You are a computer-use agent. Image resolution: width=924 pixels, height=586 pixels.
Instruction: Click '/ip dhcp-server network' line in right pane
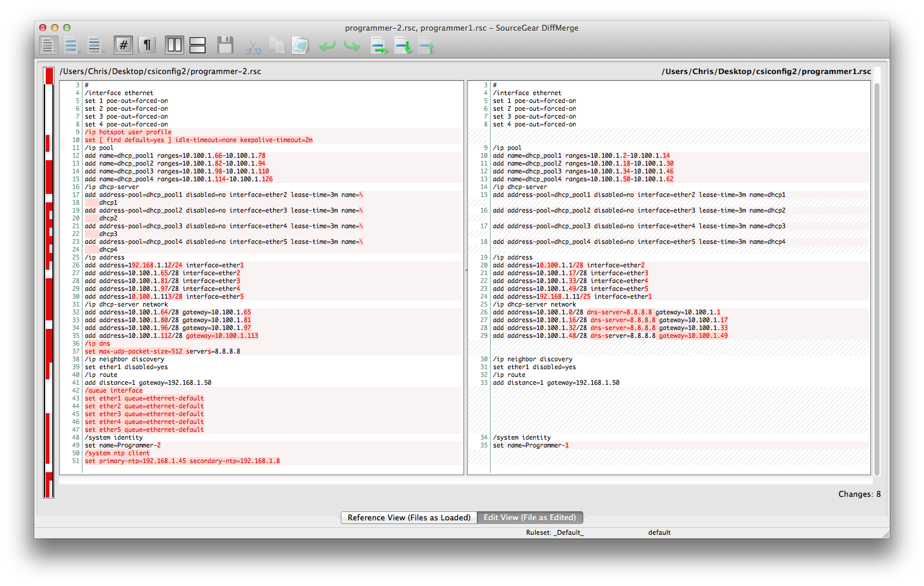(535, 304)
